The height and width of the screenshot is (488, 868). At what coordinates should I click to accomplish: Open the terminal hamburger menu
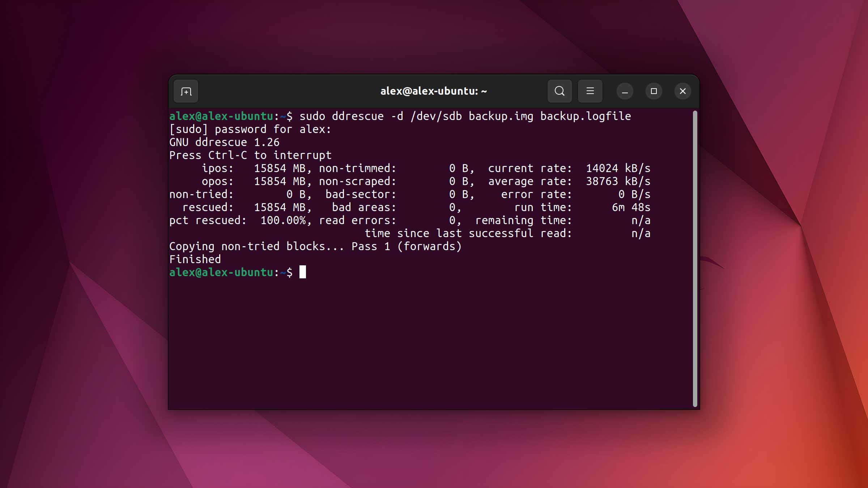[x=590, y=91]
